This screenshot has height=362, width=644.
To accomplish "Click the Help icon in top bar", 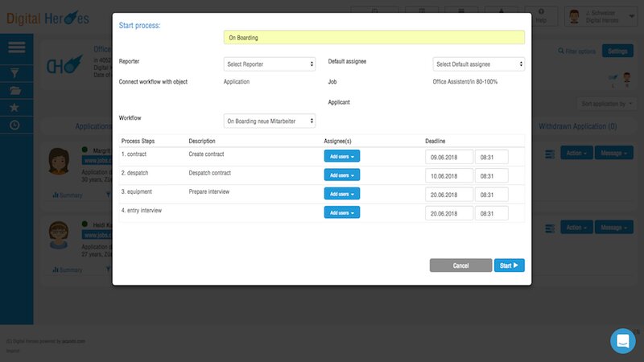I will [551, 15].
